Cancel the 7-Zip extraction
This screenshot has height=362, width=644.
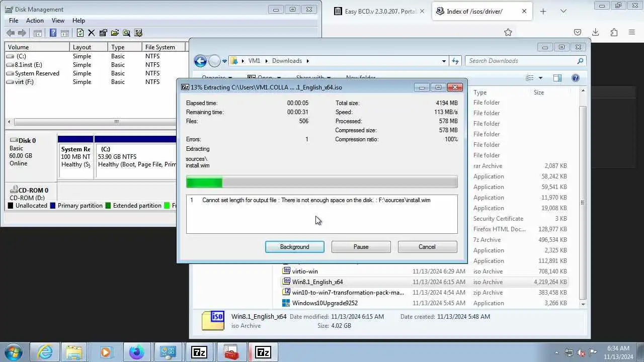pyautogui.click(x=427, y=247)
